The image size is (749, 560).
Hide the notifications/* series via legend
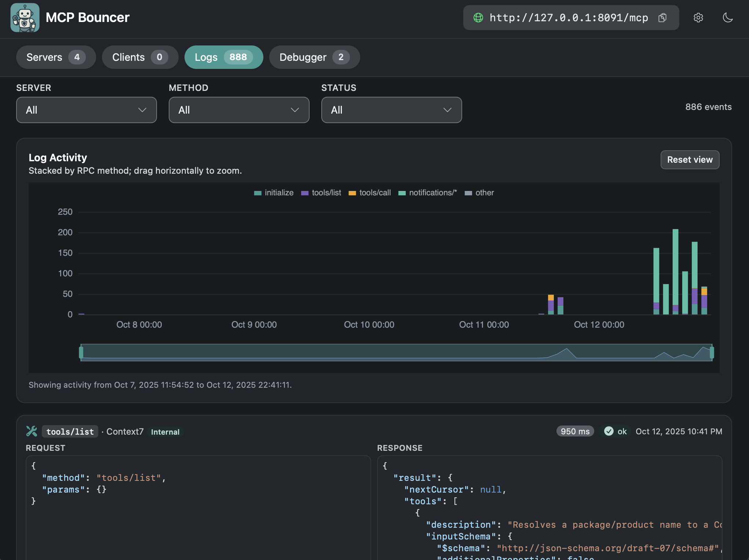427,192
